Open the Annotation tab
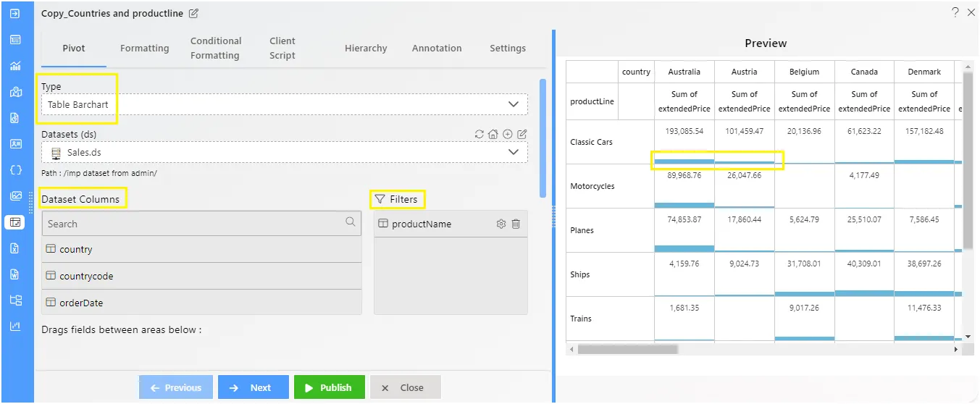The image size is (980, 404). point(437,49)
